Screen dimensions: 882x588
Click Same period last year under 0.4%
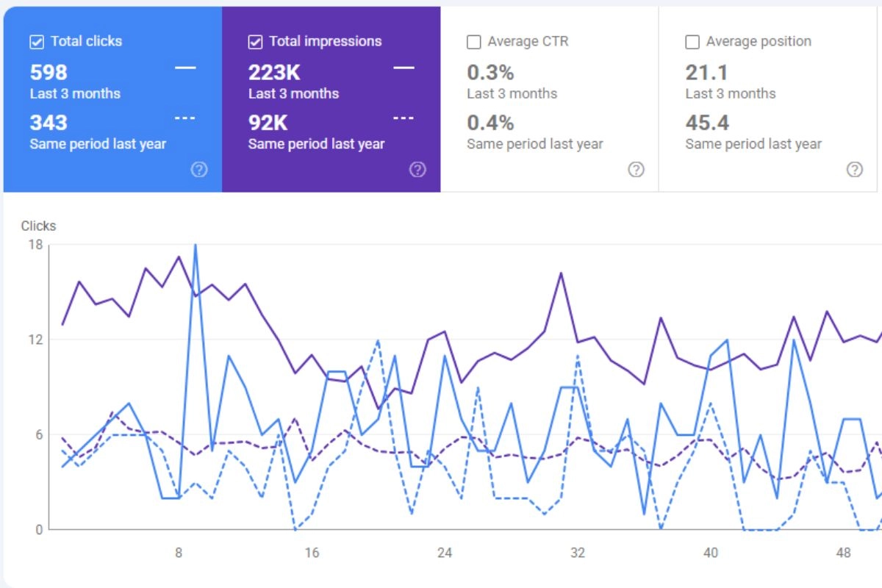pyautogui.click(x=535, y=144)
